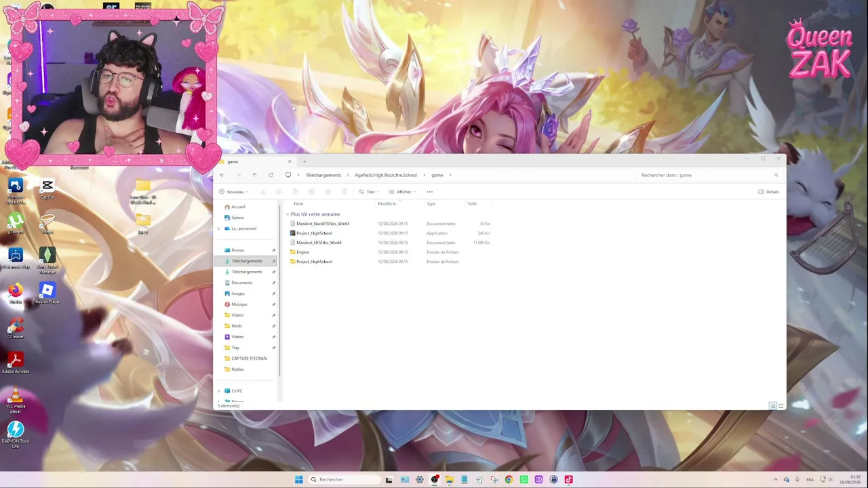Image resolution: width=868 pixels, height=488 pixels.
Task: Switch to large thumbnails view in status bar
Action: [781, 406]
